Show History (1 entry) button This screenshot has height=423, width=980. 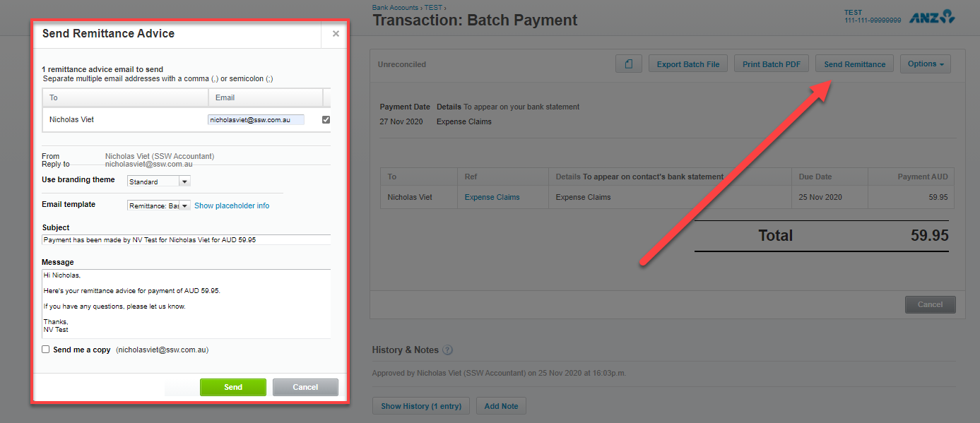(x=420, y=406)
